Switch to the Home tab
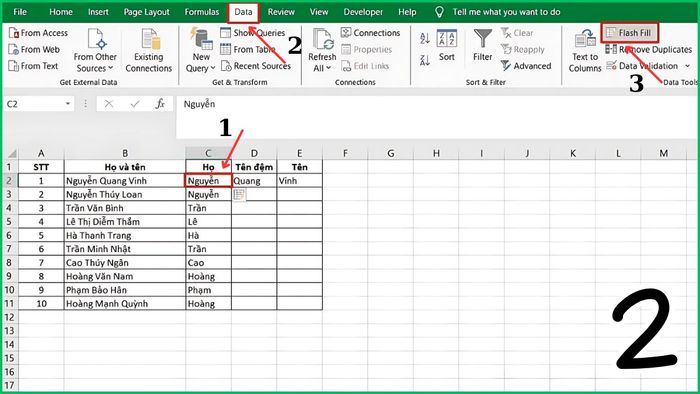The height and width of the screenshot is (394, 700). pyautogui.click(x=61, y=12)
